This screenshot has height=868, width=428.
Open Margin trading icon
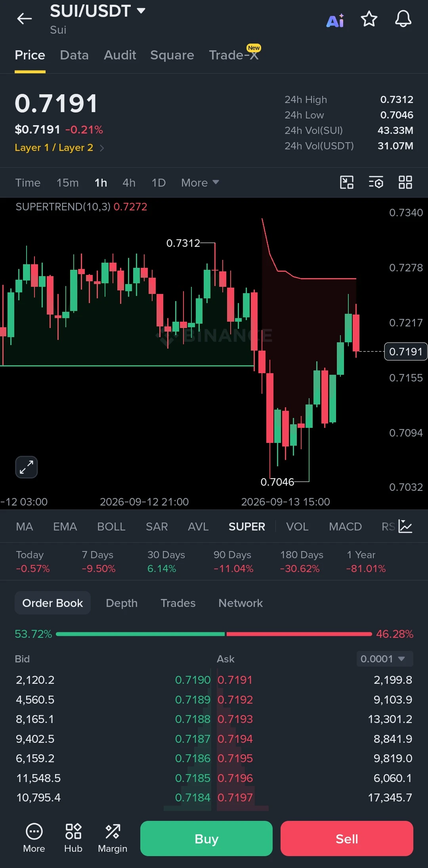(x=113, y=837)
